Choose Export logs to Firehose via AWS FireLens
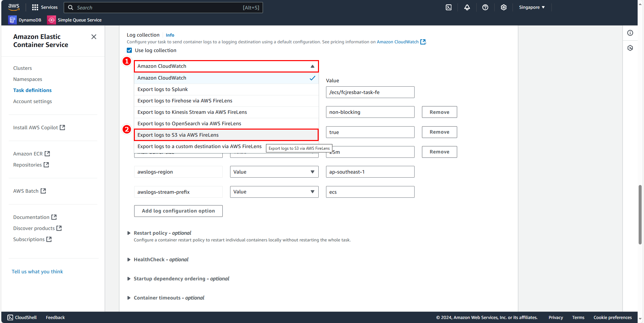Viewport: 644px width, 323px height. pyautogui.click(x=226, y=101)
